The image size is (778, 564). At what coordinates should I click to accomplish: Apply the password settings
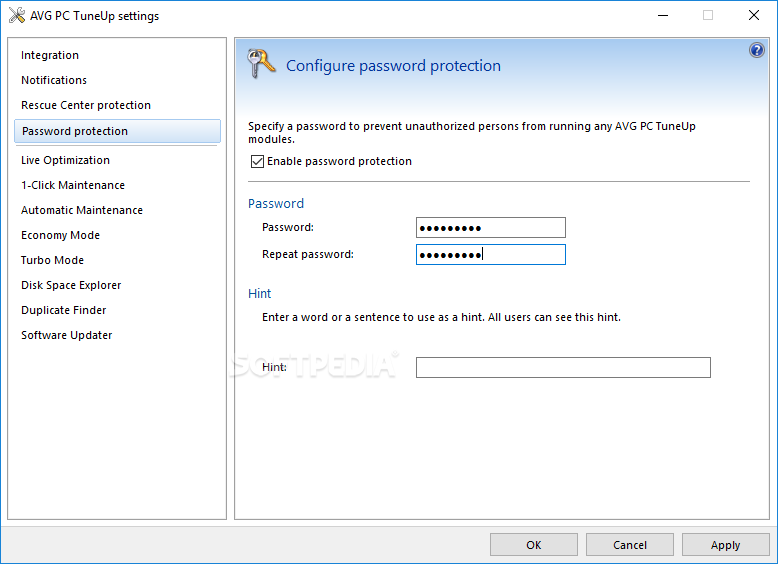click(725, 545)
